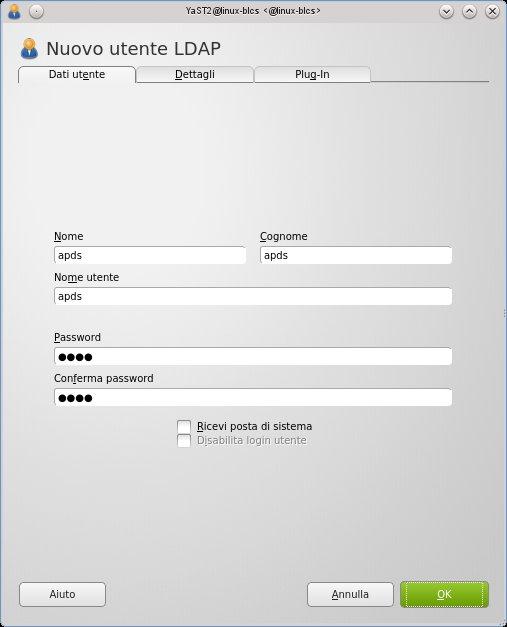Click the Cognome label
507x627 pixels.
point(283,236)
